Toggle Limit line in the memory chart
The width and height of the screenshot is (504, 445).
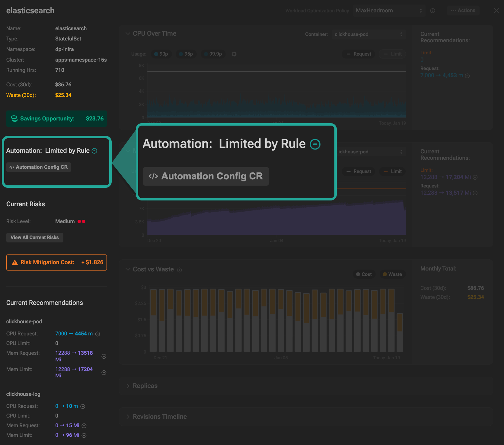tap(392, 171)
